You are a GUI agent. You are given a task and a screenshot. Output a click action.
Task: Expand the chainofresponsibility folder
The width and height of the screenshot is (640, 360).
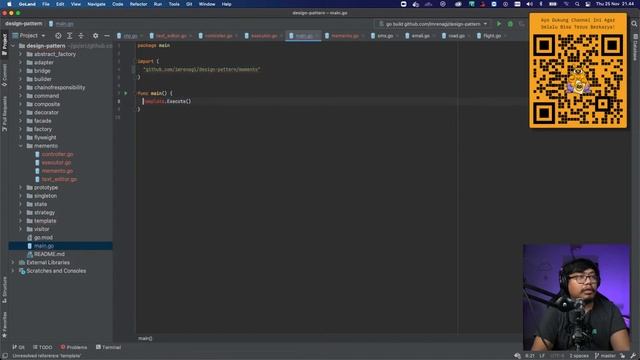pos(20,87)
